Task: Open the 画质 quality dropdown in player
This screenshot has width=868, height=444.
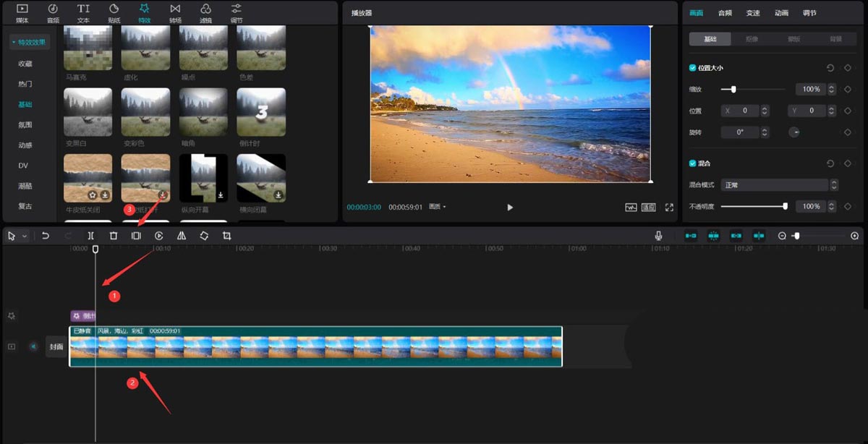Action: 438,208
